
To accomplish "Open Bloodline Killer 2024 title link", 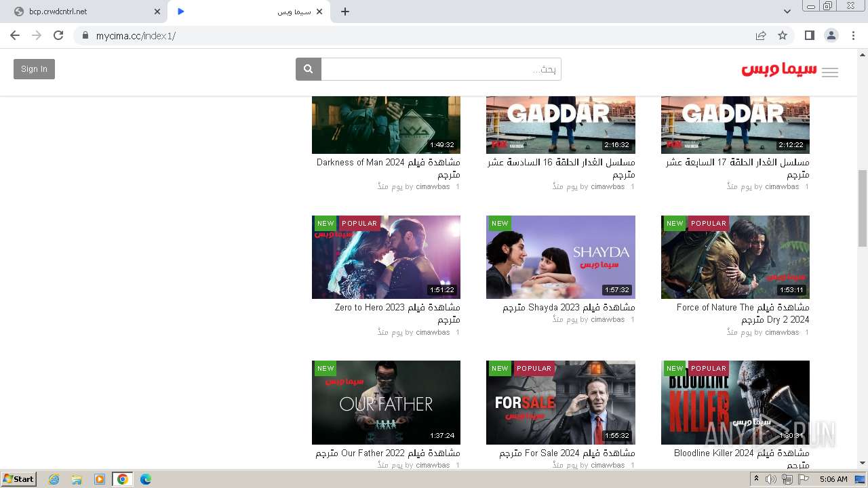I will click(742, 458).
